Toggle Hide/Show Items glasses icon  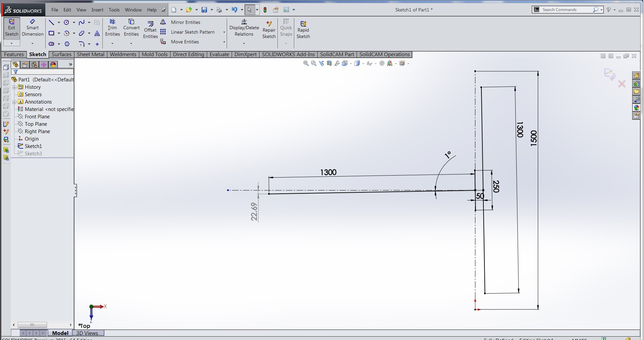[x=369, y=64]
